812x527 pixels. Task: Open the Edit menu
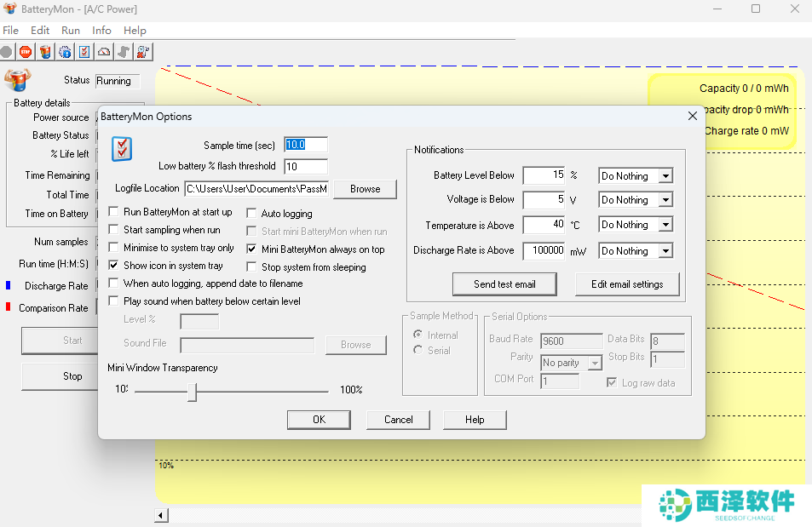[40, 31]
